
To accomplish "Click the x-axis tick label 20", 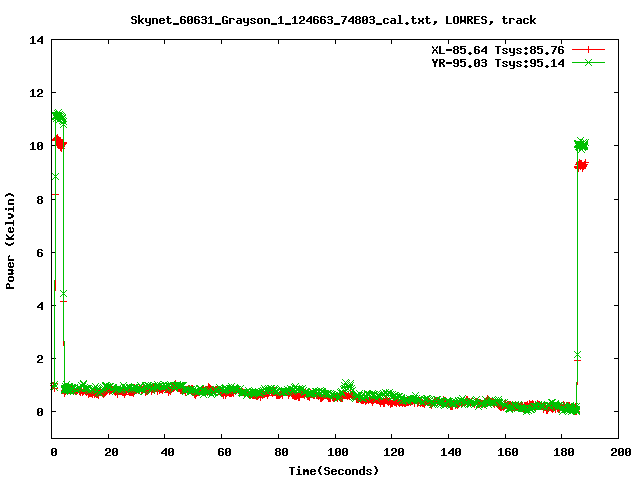I will click(x=111, y=452).
